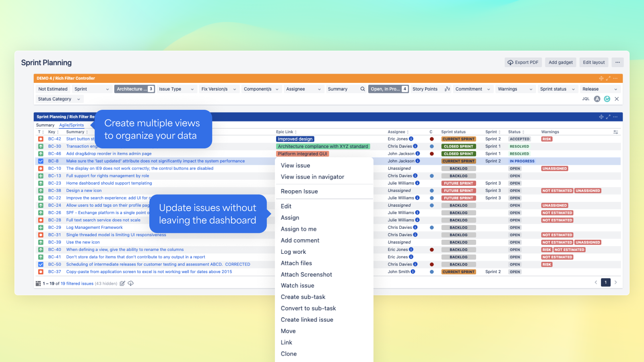
Task: Choose Attach Screenshot from the context menu
Action: tap(306, 274)
